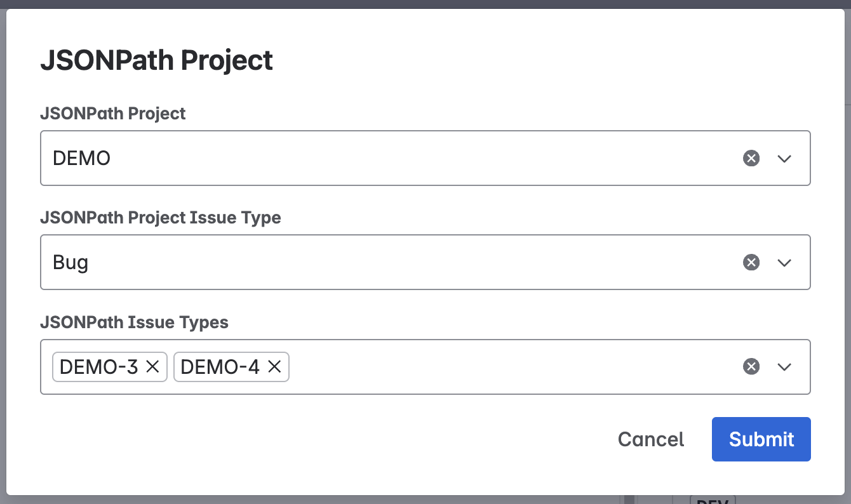Click the "JSONPath Project Issue Type" label
This screenshot has height=504, width=851.
161,218
